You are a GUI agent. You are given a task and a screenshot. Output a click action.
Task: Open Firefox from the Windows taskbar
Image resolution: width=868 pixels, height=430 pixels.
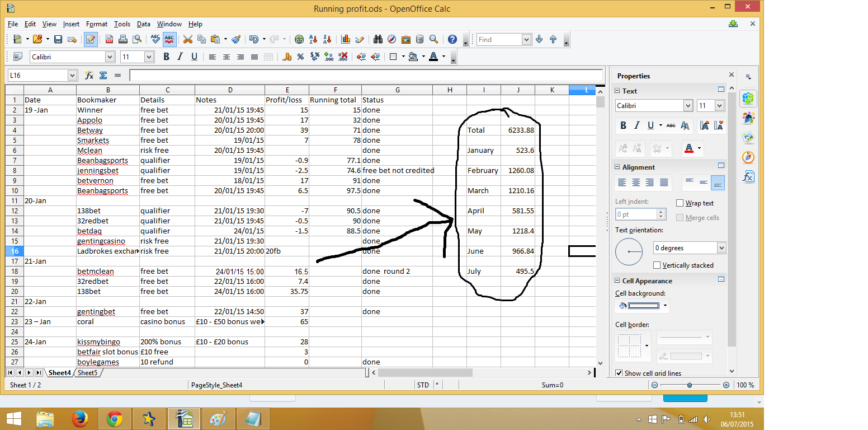(x=81, y=419)
